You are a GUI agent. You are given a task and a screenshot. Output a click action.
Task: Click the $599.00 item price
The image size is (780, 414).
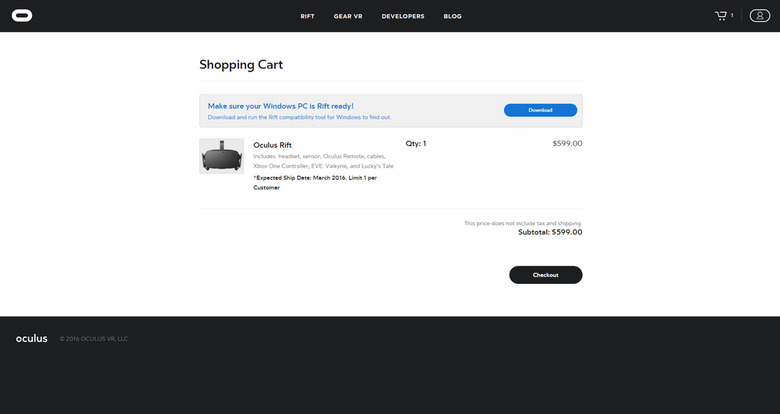point(567,143)
